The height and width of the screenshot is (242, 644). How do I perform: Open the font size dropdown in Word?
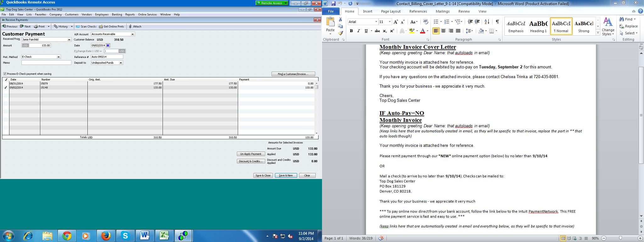390,22
